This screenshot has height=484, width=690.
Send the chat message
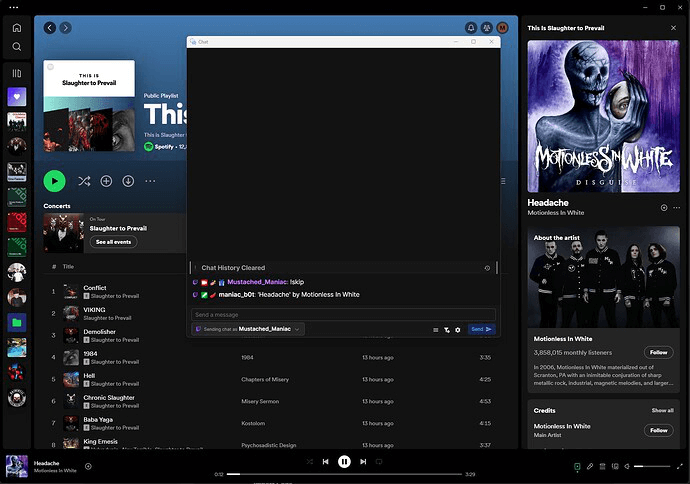pos(481,329)
